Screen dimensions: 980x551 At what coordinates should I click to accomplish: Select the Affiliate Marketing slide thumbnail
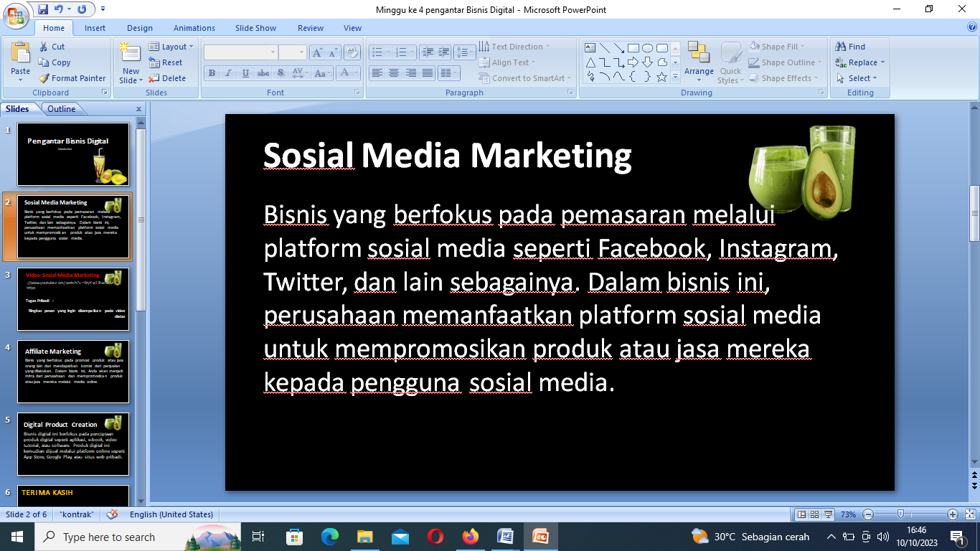(73, 372)
